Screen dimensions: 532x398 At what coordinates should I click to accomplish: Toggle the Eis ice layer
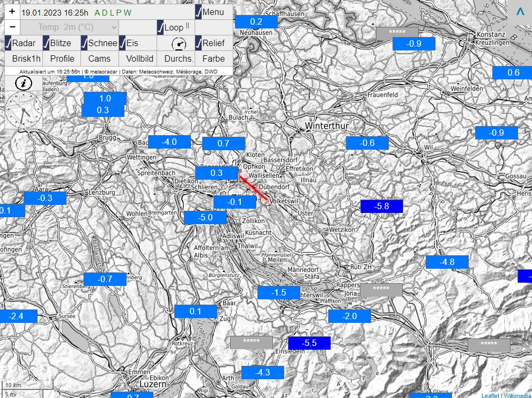(x=122, y=43)
